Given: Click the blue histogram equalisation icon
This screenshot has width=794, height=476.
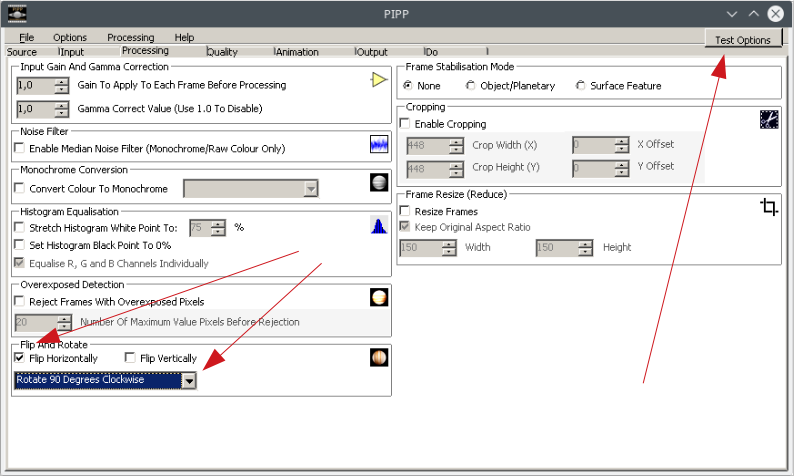Looking at the screenshot, I should (378, 225).
